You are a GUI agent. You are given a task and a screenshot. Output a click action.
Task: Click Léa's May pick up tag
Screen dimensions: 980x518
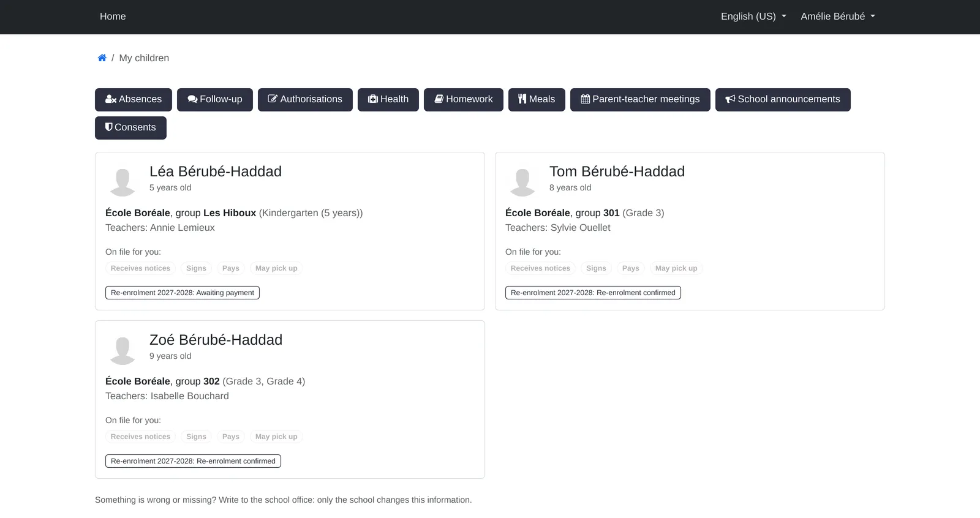276,268
